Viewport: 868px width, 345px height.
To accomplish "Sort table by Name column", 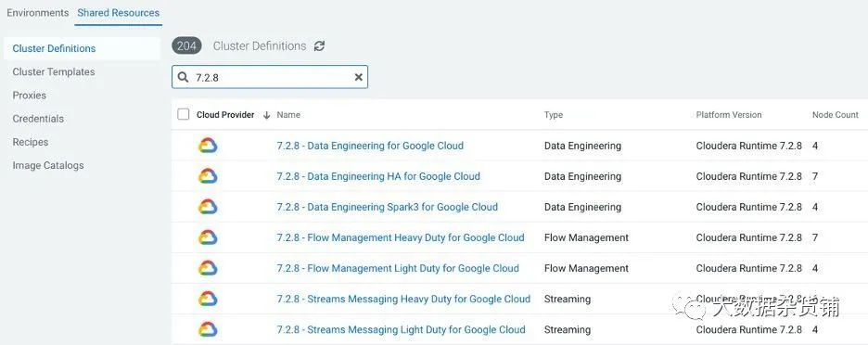I will [288, 115].
